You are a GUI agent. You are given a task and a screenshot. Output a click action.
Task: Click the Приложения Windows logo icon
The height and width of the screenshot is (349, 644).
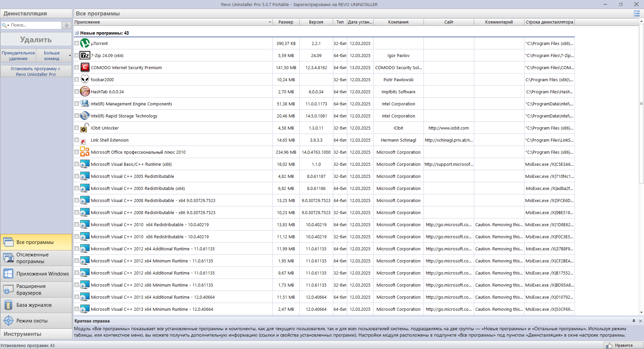tap(8, 273)
